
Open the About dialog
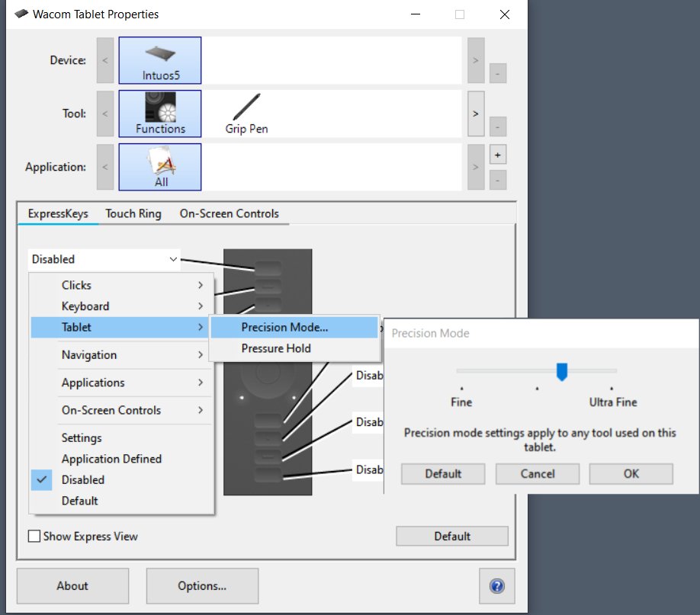pos(72,586)
